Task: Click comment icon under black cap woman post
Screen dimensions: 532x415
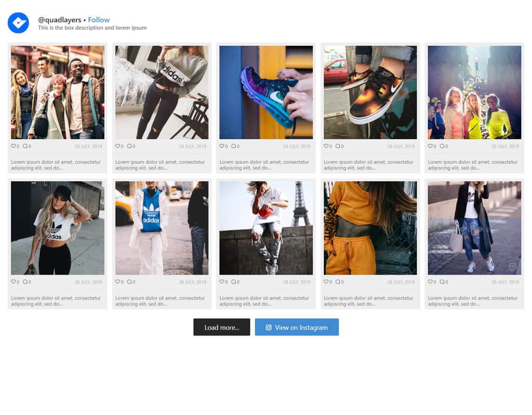Action: (25, 282)
